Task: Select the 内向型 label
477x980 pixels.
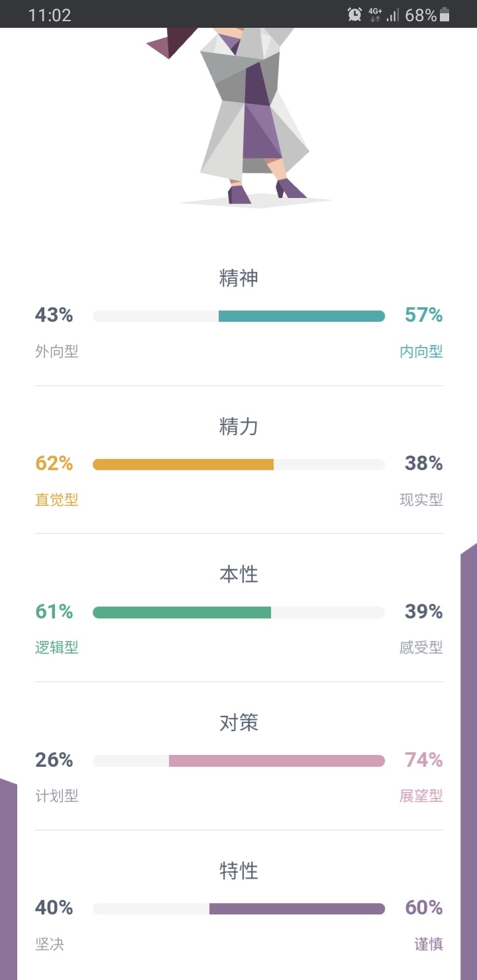Action: [x=421, y=352]
